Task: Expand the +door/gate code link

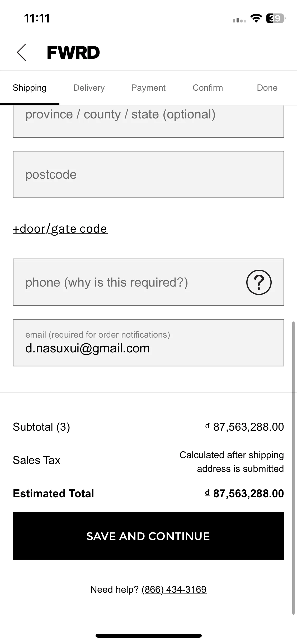Action: pos(60,229)
